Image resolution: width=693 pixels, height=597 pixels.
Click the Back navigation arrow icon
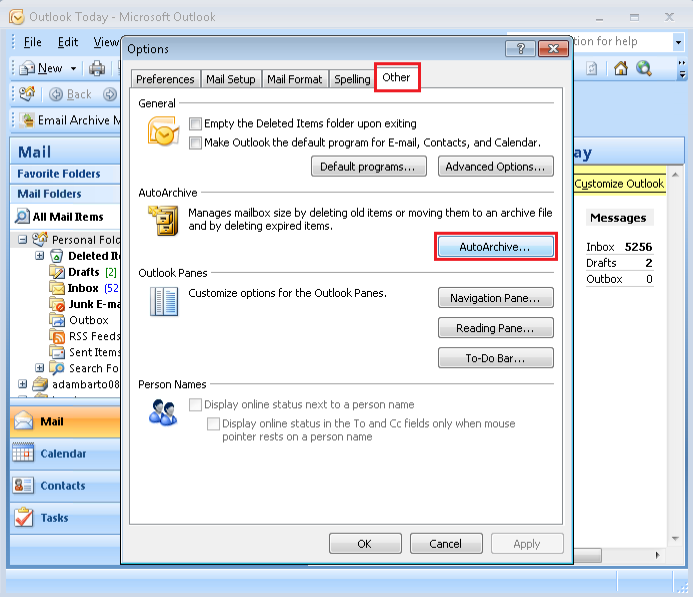[56, 94]
